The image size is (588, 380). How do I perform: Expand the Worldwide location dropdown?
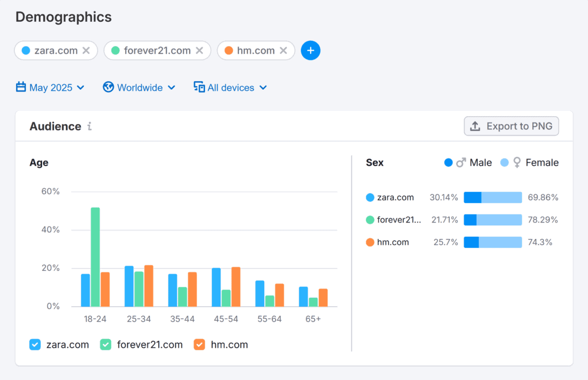(x=140, y=87)
